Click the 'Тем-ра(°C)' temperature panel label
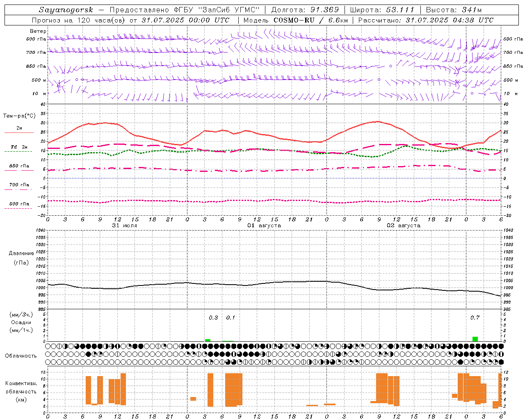The width and height of the screenshot is (525, 420). [19, 116]
